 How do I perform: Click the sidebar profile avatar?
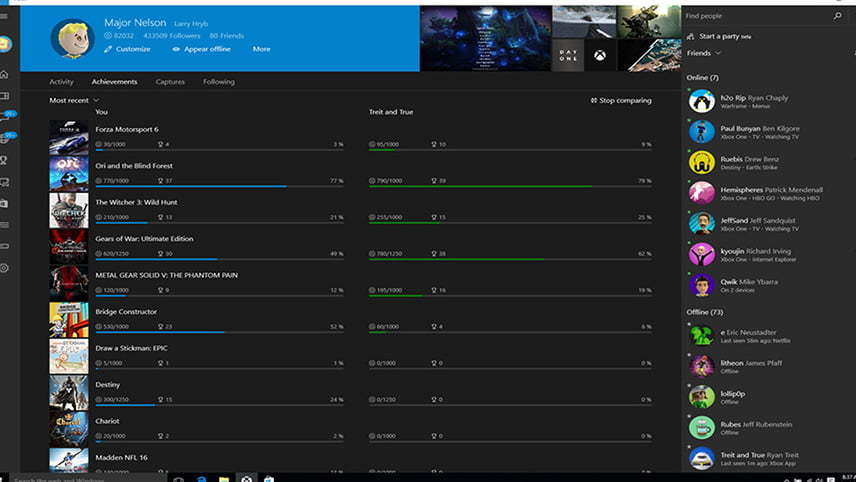(x=5, y=44)
